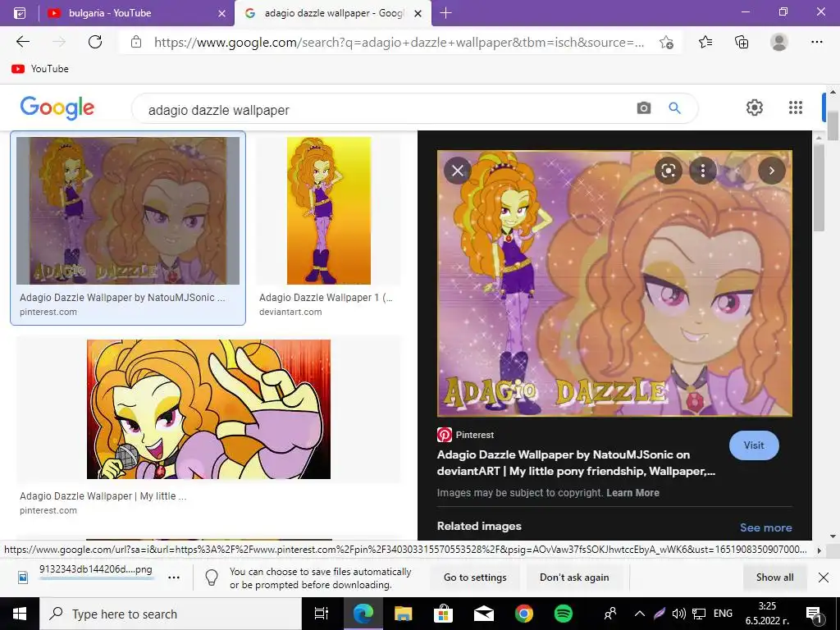Open the preview title link to Pinterest
Screen dimensions: 840x630
[x=576, y=463]
